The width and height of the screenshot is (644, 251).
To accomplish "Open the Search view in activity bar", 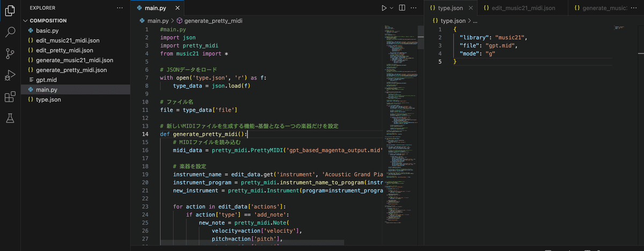I will (10, 32).
